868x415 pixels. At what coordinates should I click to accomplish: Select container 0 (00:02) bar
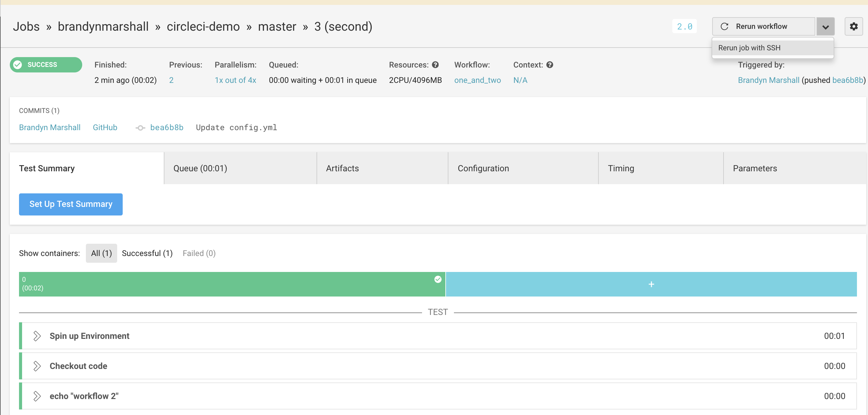coord(232,284)
